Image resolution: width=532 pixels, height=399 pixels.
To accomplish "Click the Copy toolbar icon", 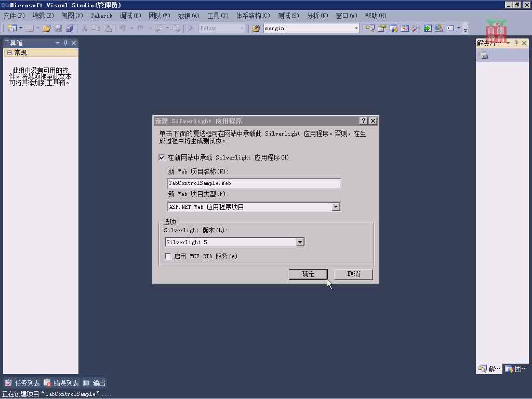I will pyautogui.click(x=96, y=29).
